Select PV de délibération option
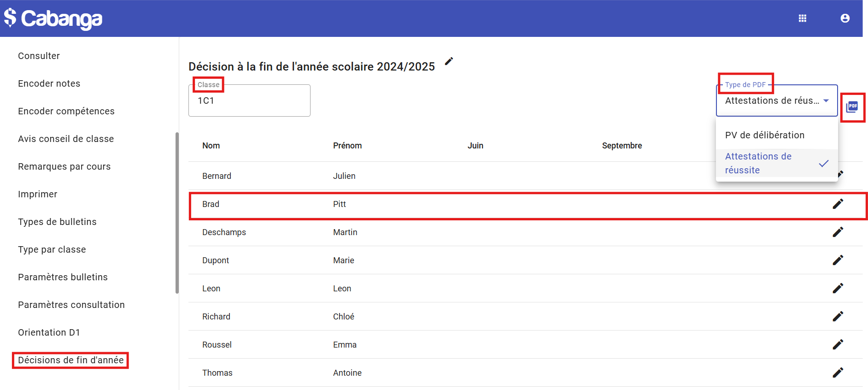The width and height of the screenshot is (868, 390). pos(764,135)
